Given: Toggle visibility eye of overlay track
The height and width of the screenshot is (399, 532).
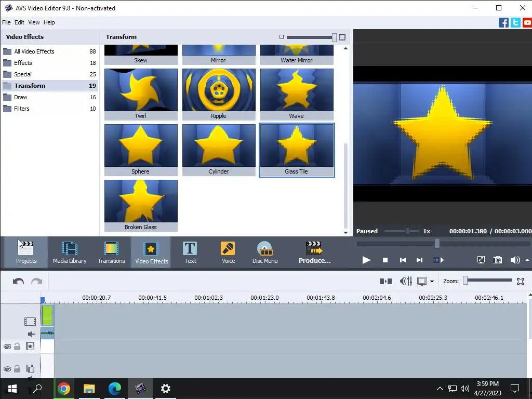Looking at the screenshot, I should 7,369.
